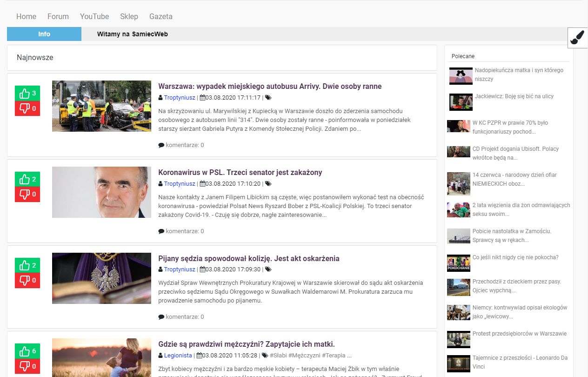588x377 pixels.
Task: Open author Troptyniusz on Warszawa article
Action: (x=180, y=98)
